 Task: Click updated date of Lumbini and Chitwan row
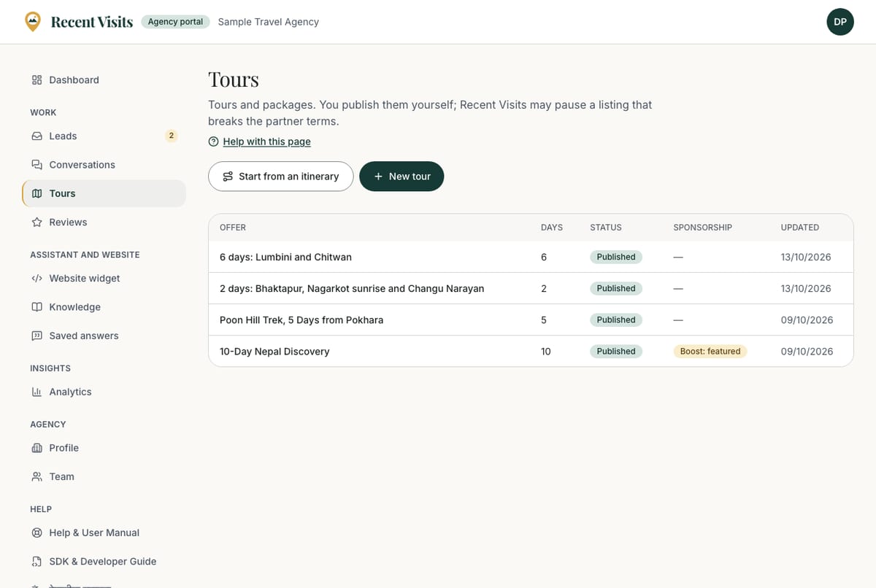point(806,257)
